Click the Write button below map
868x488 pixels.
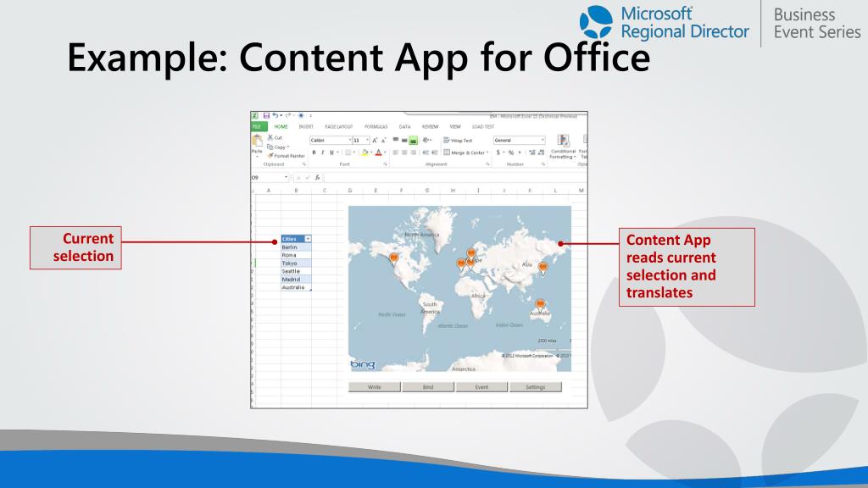(x=374, y=386)
